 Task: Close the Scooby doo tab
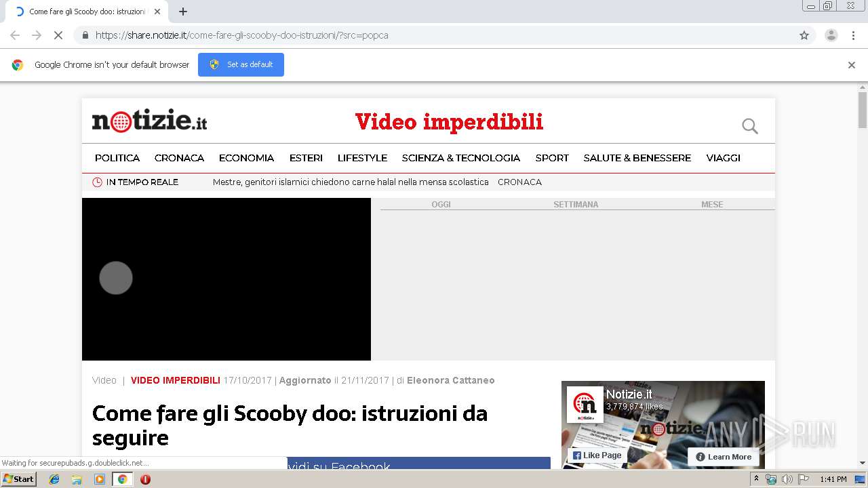pyautogui.click(x=157, y=12)
